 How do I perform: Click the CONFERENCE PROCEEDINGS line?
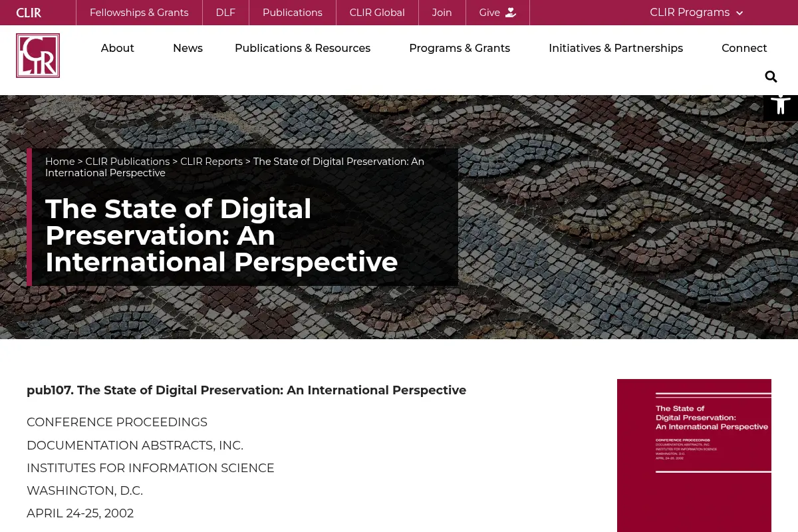[x=117, y=422]
